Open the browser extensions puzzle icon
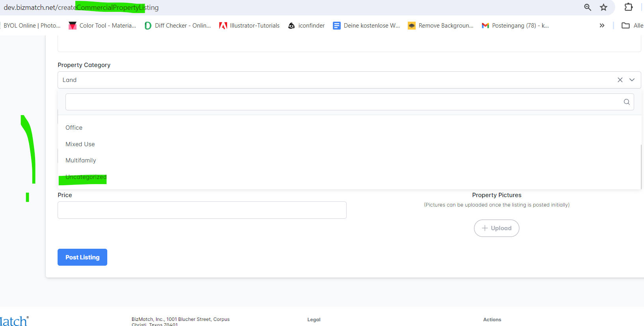 [628, 7]
